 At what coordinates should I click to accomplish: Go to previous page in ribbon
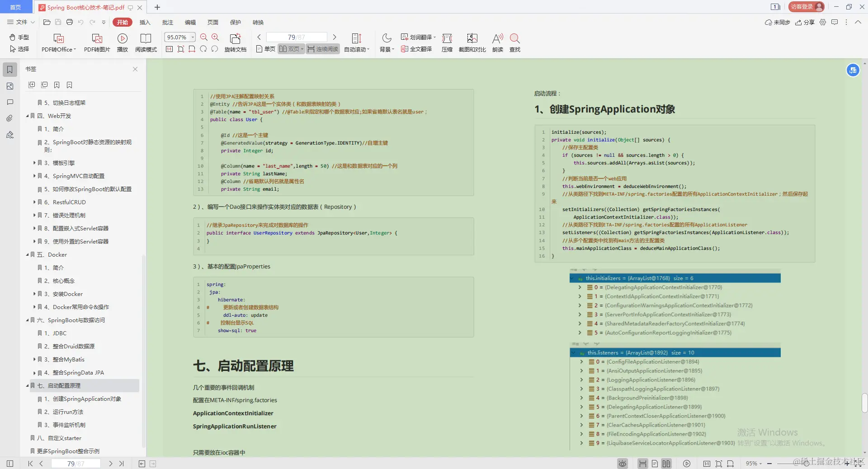(x=259, y=37)
